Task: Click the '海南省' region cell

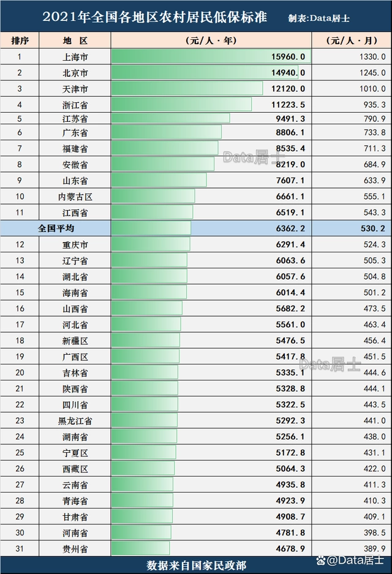Action: (75, 293)
